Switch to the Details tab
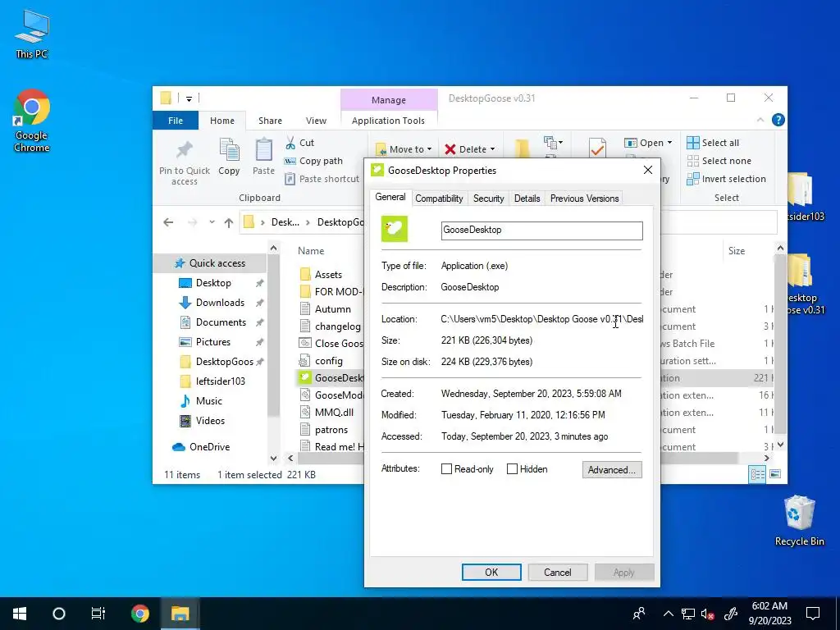The width and height of the screenshot is (840, 630). tap(527, 199)
